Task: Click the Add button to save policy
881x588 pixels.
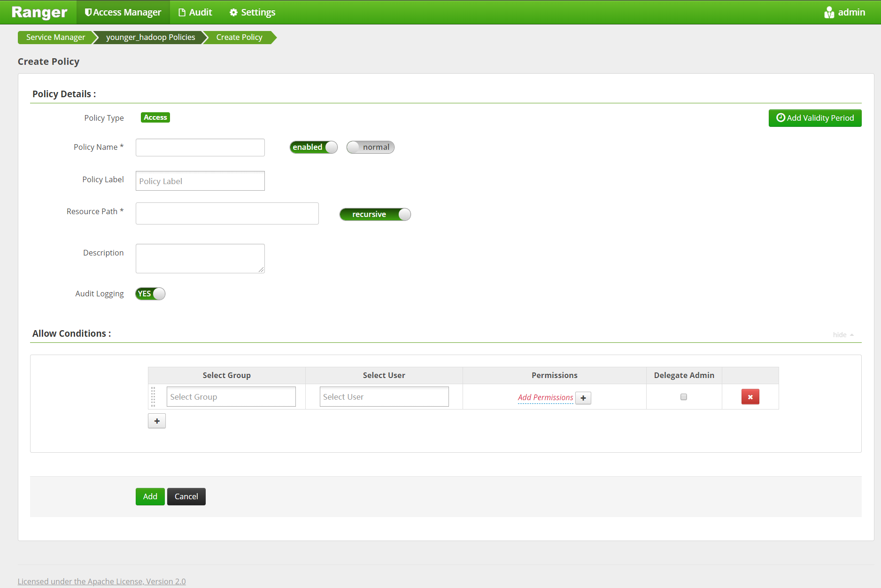Action: click(150, 496)
